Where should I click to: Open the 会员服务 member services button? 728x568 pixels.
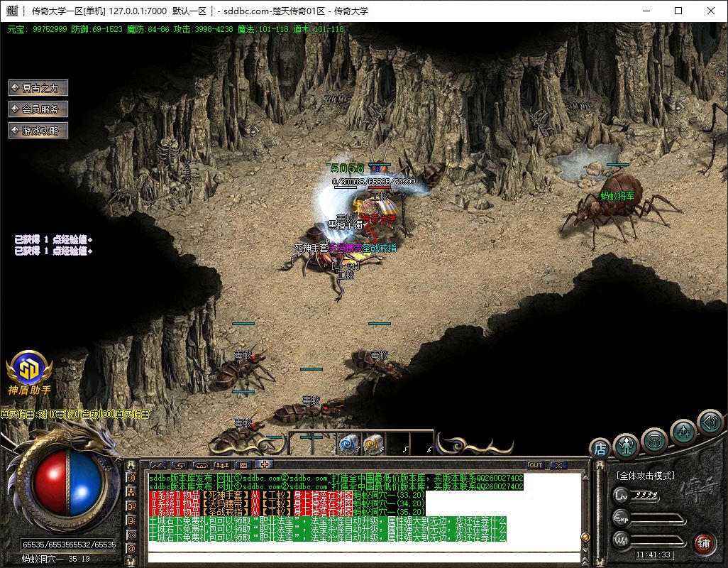(38, 109)
